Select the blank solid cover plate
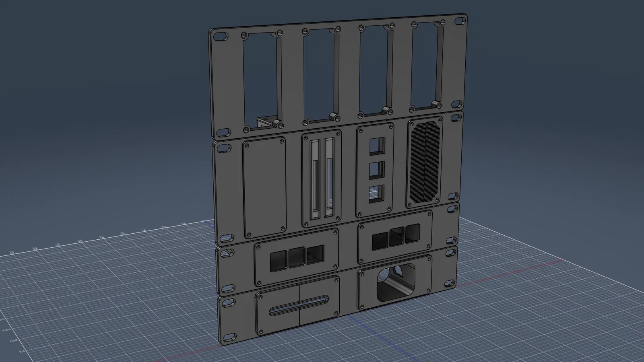The width and height of the screenshot is (644, 362). point(264,187)
